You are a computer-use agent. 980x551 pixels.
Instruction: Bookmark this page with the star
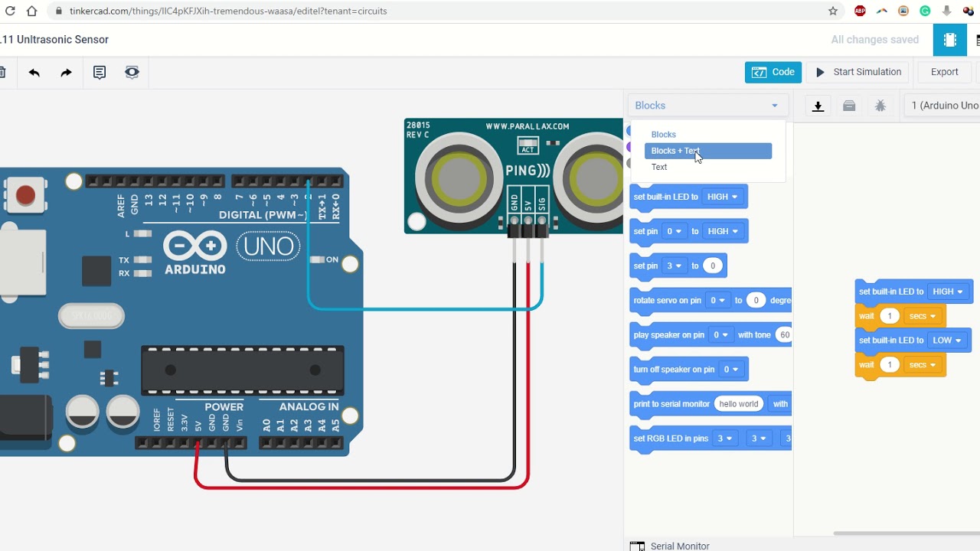pyautogui.click(x=833, y=11)
